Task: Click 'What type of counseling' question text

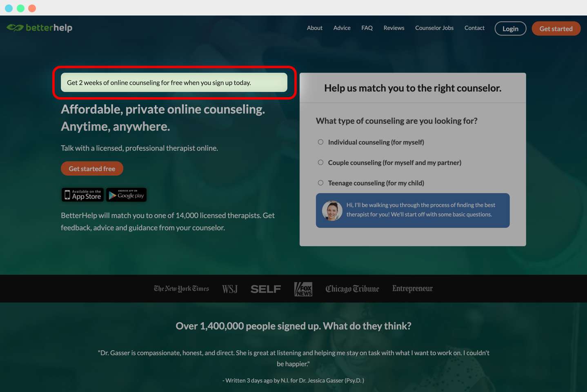Action: (396, 121)
